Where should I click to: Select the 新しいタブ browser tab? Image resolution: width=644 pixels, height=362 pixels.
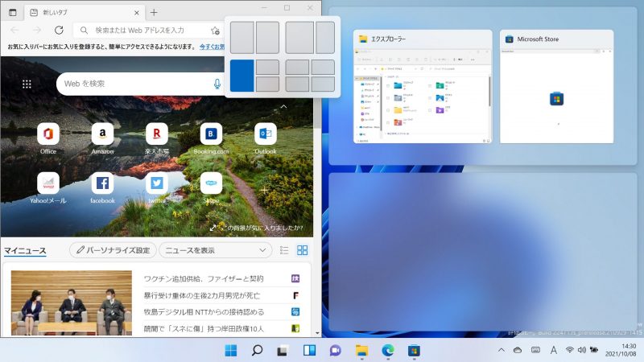click(x=85, y=13)
